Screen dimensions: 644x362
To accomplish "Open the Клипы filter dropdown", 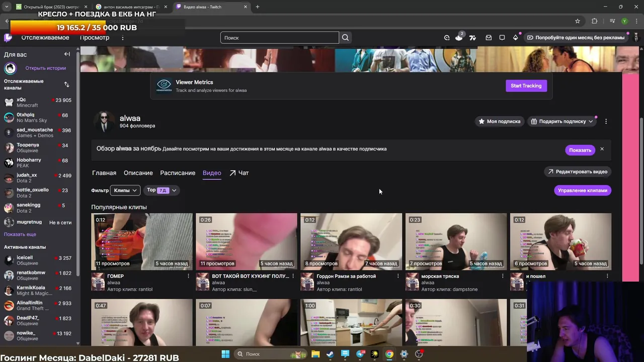I will [x=125, y=191].
